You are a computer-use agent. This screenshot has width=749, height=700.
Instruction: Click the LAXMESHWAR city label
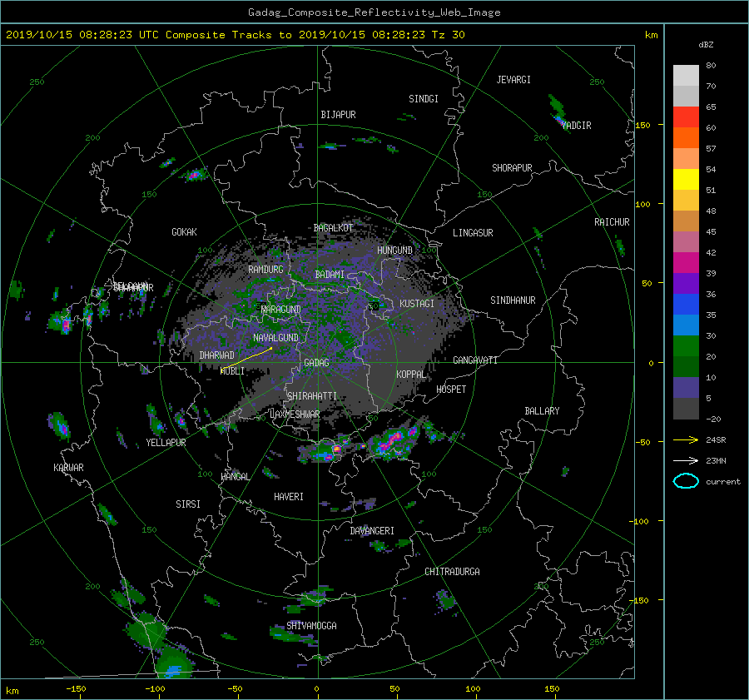295,415
